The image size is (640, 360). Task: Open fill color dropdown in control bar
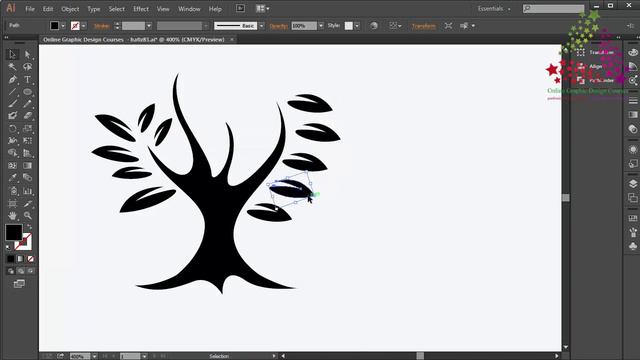pos(63,26)
